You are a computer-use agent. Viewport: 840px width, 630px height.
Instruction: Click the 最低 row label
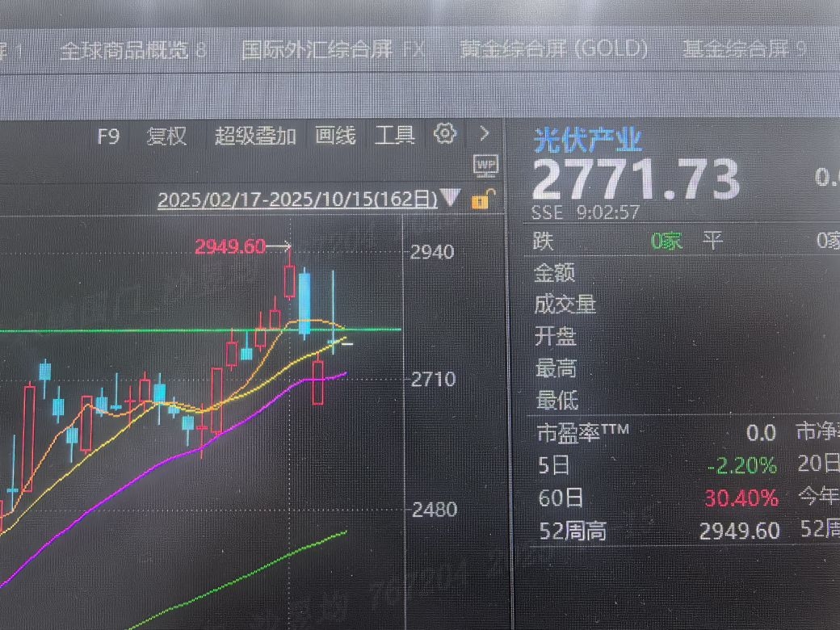point(557,400)
